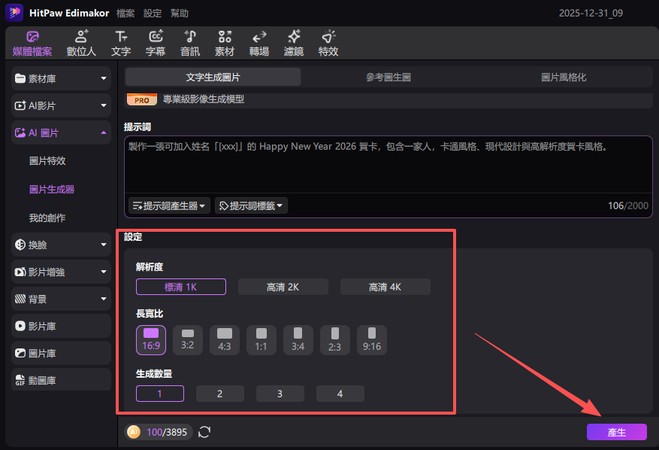The width and height of the screenshot is (659, 450).
Task: Choose the 3:4 aspect ratio
Action: click(x=298, y=340)
